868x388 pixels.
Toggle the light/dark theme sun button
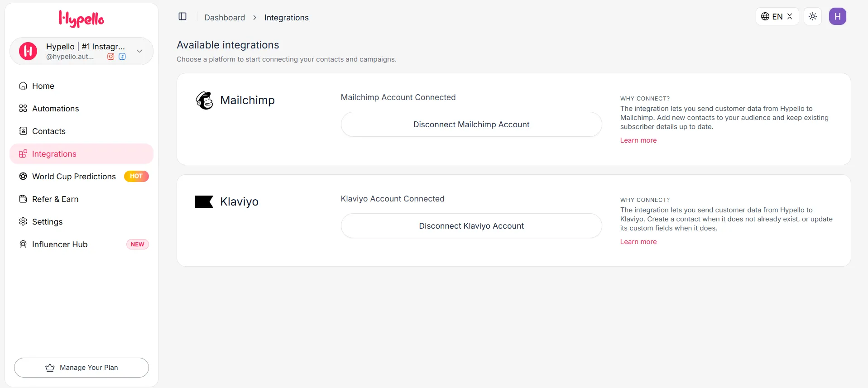813,17
